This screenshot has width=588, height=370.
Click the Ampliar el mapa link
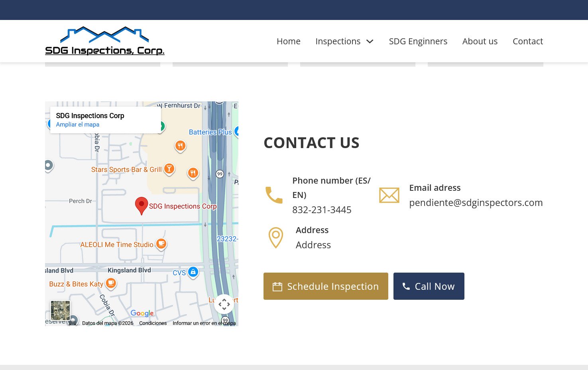coord(77,125)
